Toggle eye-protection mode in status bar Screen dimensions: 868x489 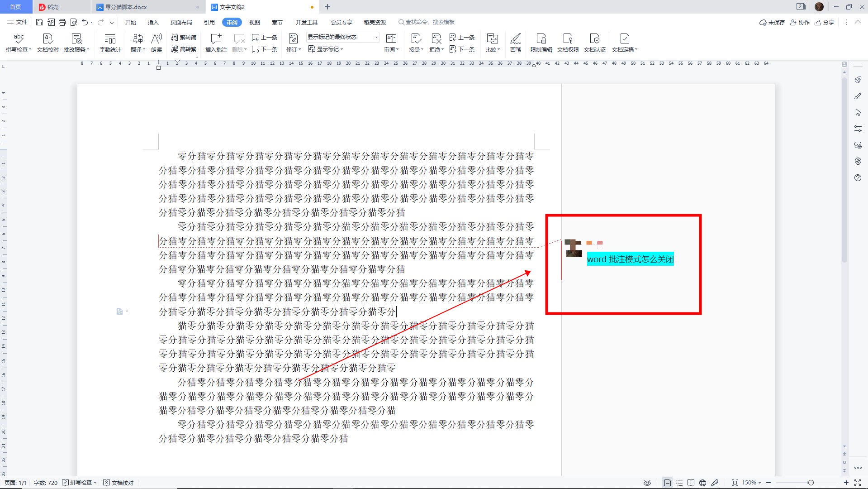click(647, 483)
